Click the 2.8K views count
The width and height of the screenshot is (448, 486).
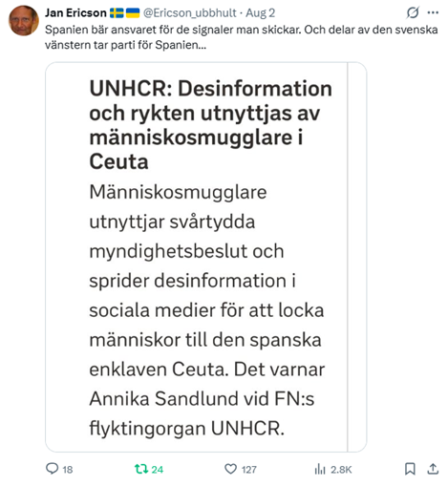pos(341,470)
